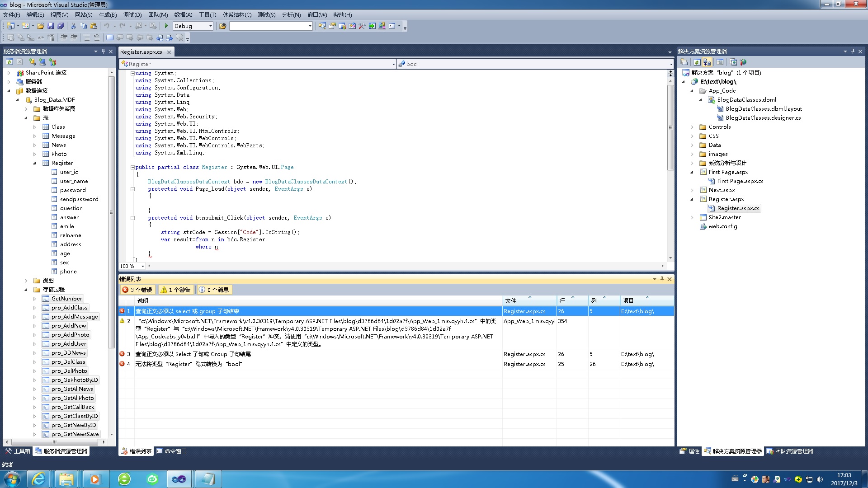Click the Undo arrow icon
868x488 pixels.
[x=106, y=26]
